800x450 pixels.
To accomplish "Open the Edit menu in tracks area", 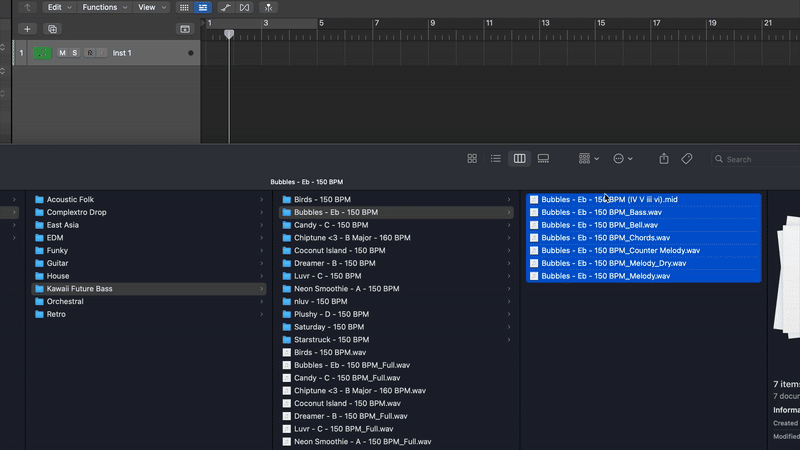I will tap(58, 7).
